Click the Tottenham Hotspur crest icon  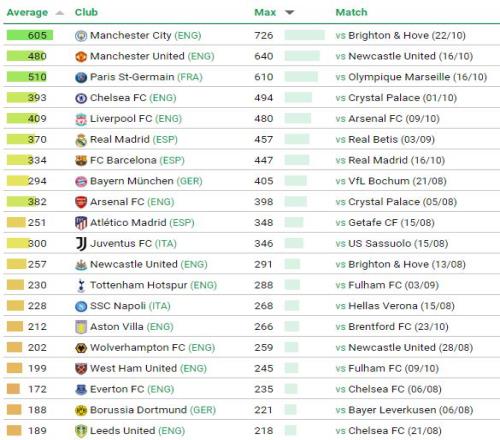point(81,285)
